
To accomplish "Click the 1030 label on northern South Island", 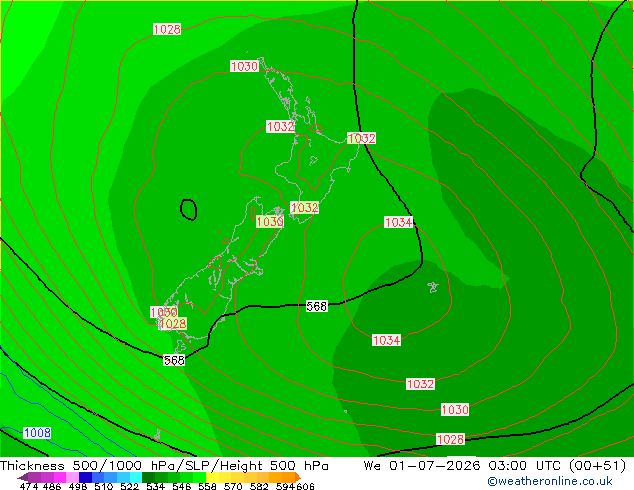I will point(270,222).
